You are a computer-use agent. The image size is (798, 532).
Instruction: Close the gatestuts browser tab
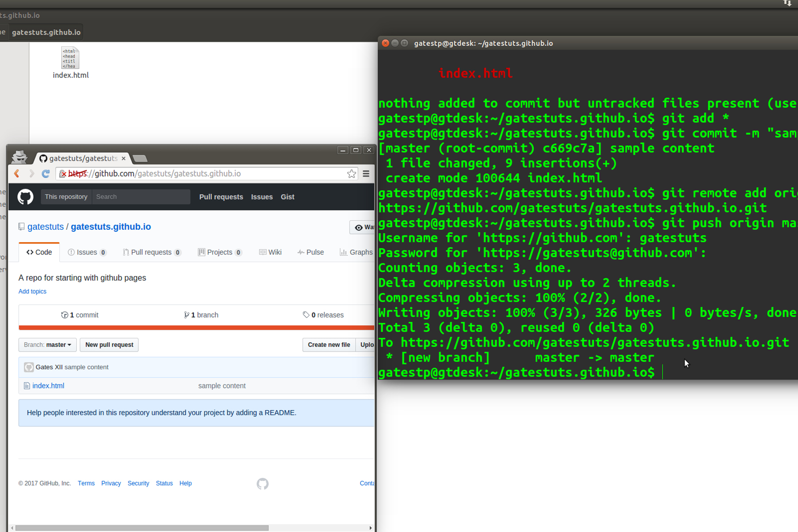point(124,158)
